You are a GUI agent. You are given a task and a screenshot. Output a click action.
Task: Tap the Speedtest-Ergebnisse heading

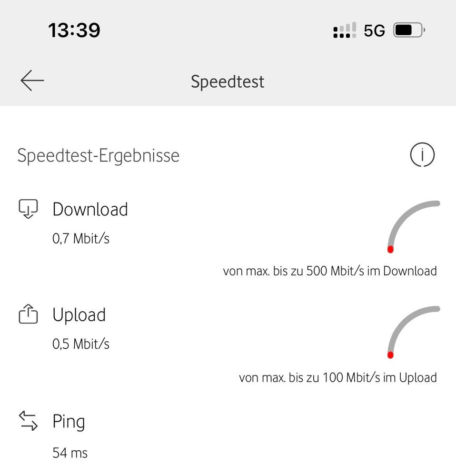pos(99,156)
